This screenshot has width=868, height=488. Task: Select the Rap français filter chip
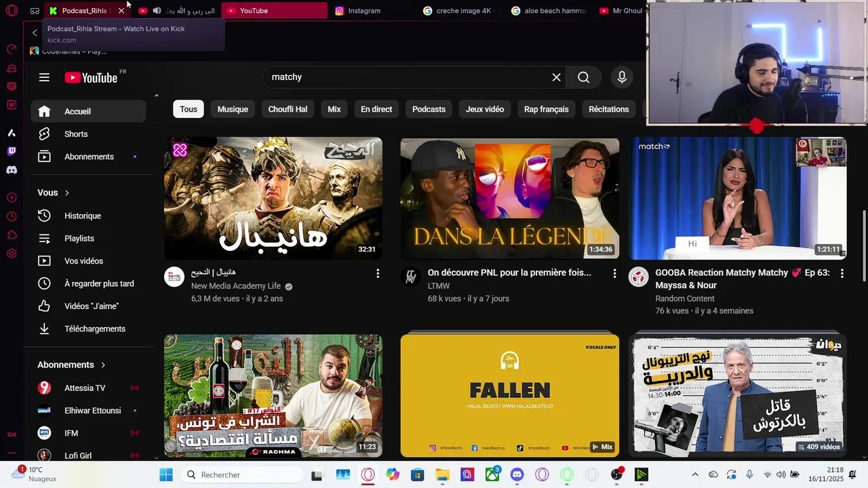[546, 109]
